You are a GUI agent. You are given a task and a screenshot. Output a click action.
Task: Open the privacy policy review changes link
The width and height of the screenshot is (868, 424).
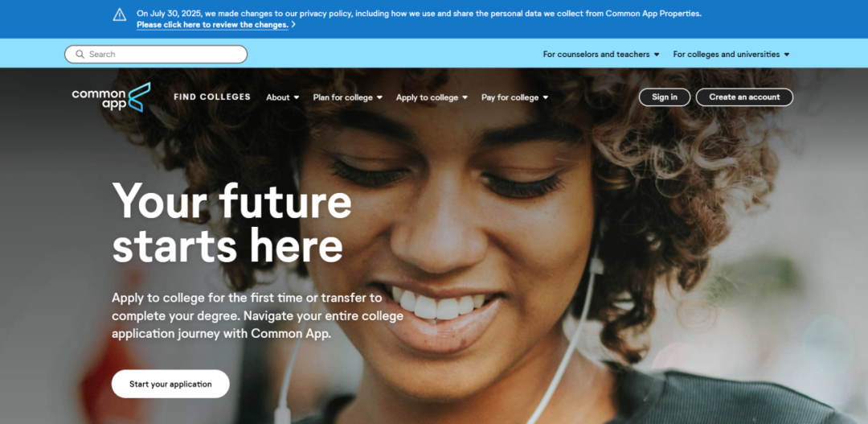212,25
